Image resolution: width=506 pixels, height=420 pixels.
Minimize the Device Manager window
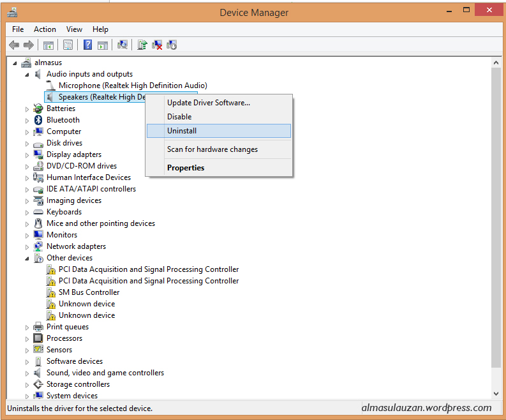(449, 11)
